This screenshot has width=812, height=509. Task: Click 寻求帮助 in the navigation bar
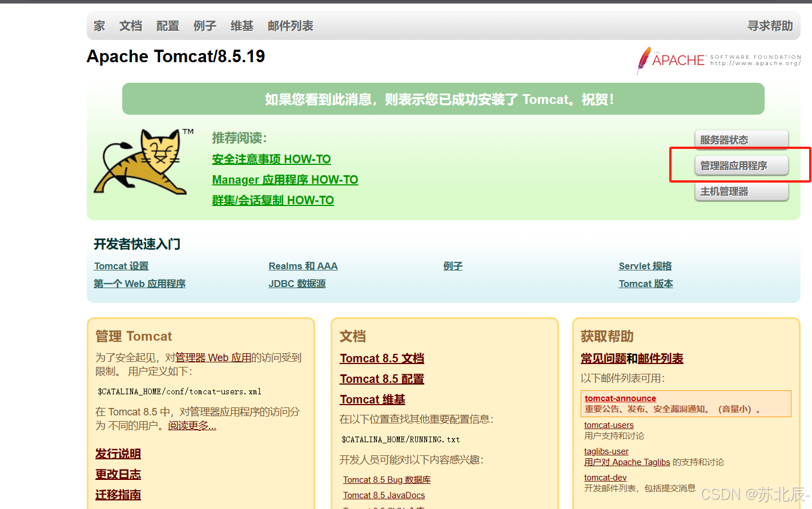point(770,26)
